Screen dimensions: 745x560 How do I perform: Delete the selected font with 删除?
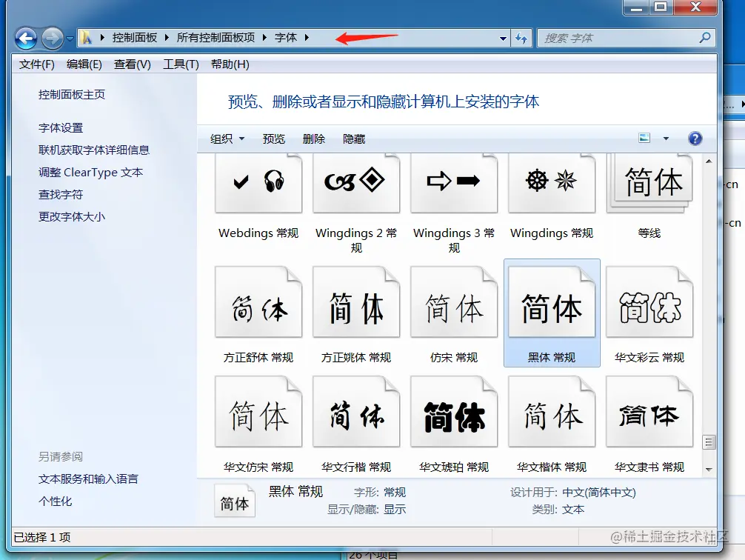click(315, 139)
